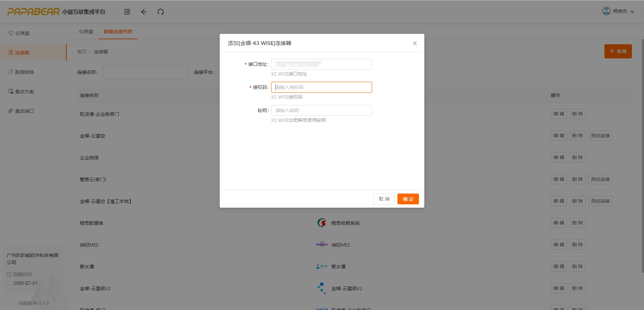
Task: Click into the 秘钥 input field
Action: coord(321,110)
